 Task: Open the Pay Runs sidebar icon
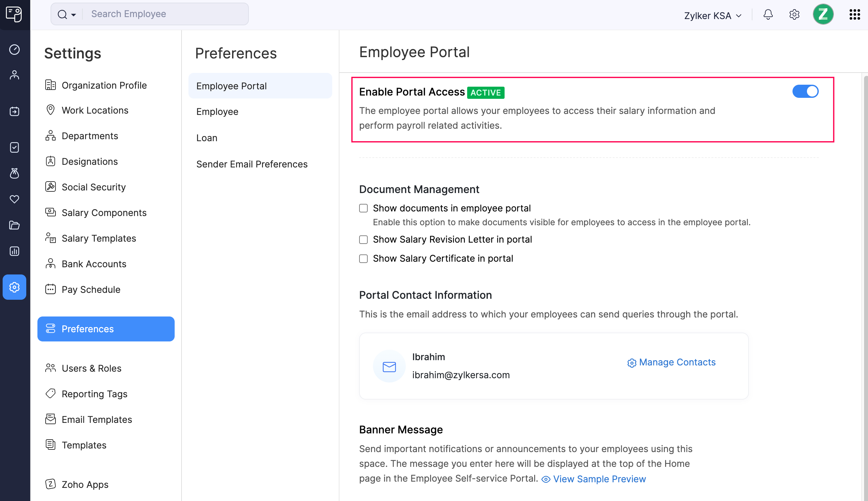(14, 111)
